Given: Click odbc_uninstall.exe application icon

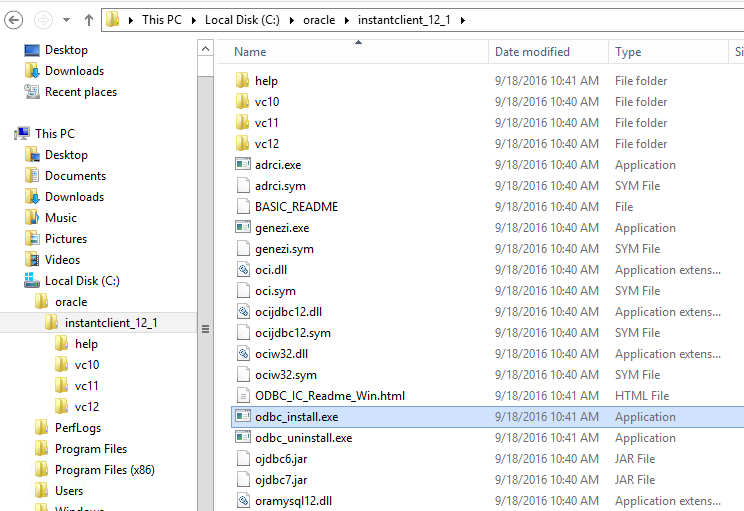Looking at the screenshot, I should click(243, 437).
